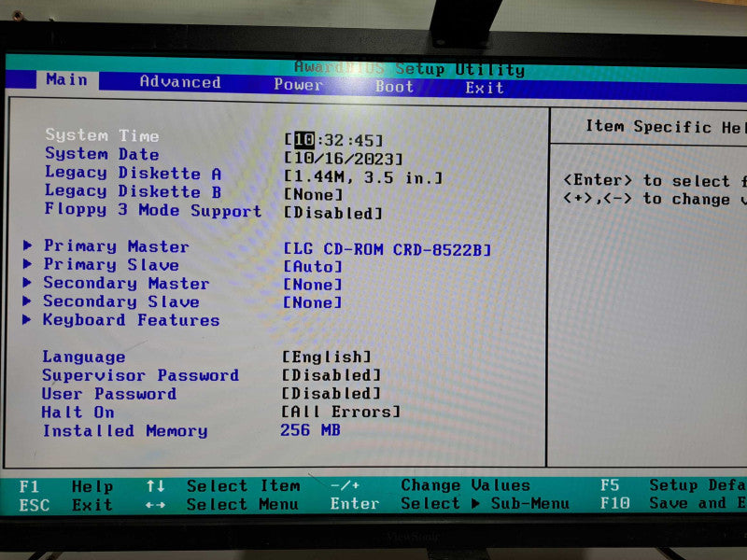
Task: Click the <Enter> to select help line
Action: tap(655, 180)
